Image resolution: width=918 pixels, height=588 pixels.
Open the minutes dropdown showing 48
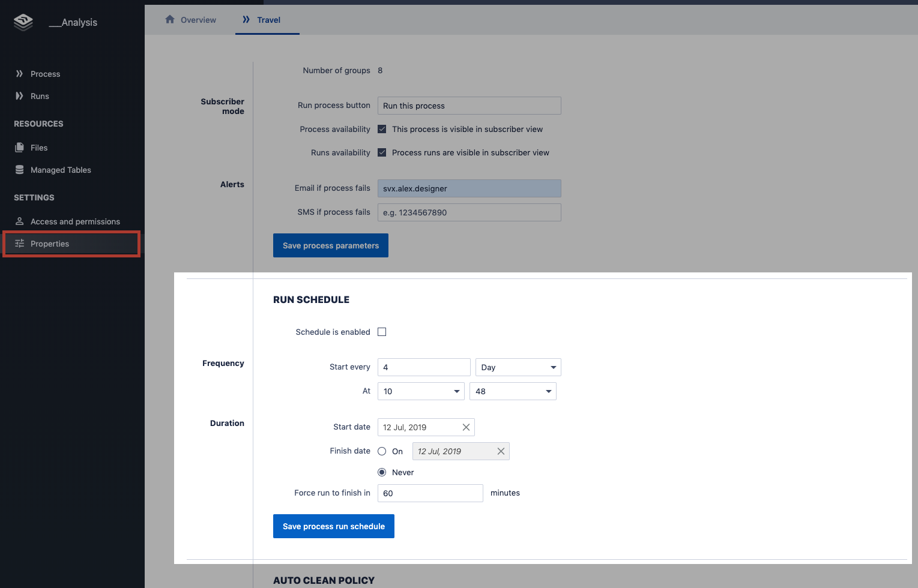click(513, 391)
